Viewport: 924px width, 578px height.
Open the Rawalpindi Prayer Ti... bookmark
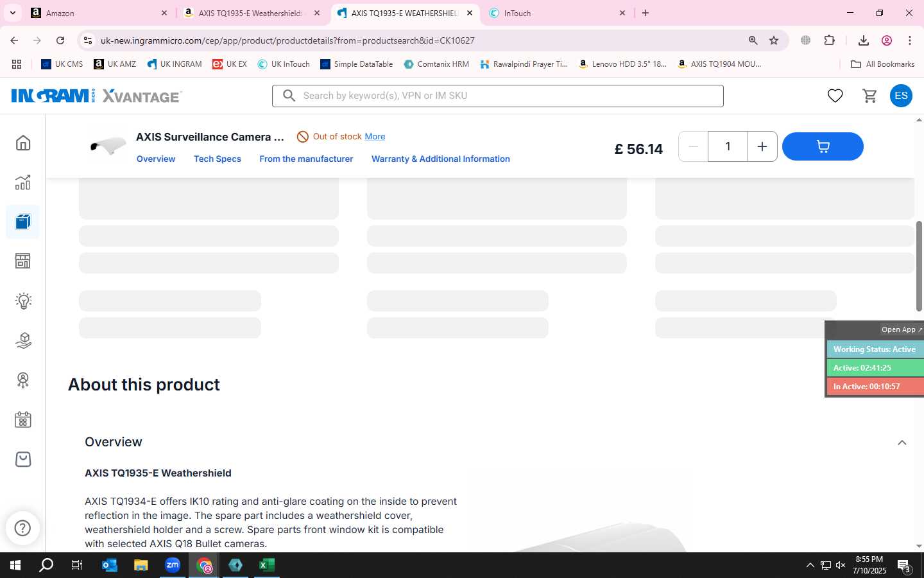click(x=524, y=64)
